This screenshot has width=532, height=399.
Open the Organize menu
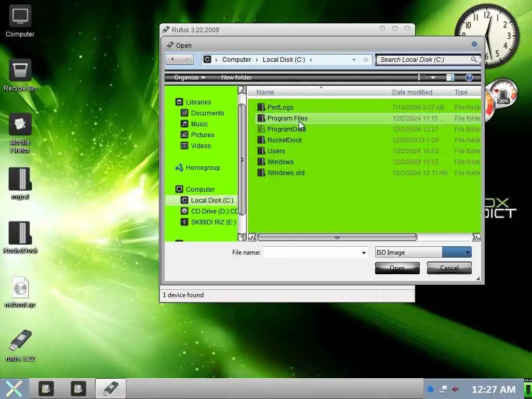189,77
